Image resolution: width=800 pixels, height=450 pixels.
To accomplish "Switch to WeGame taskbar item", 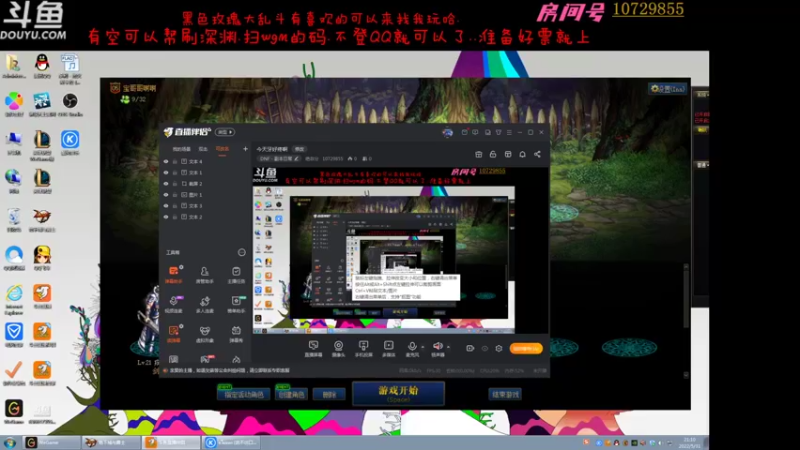I will pyautogui.click(x=50, y=442).
